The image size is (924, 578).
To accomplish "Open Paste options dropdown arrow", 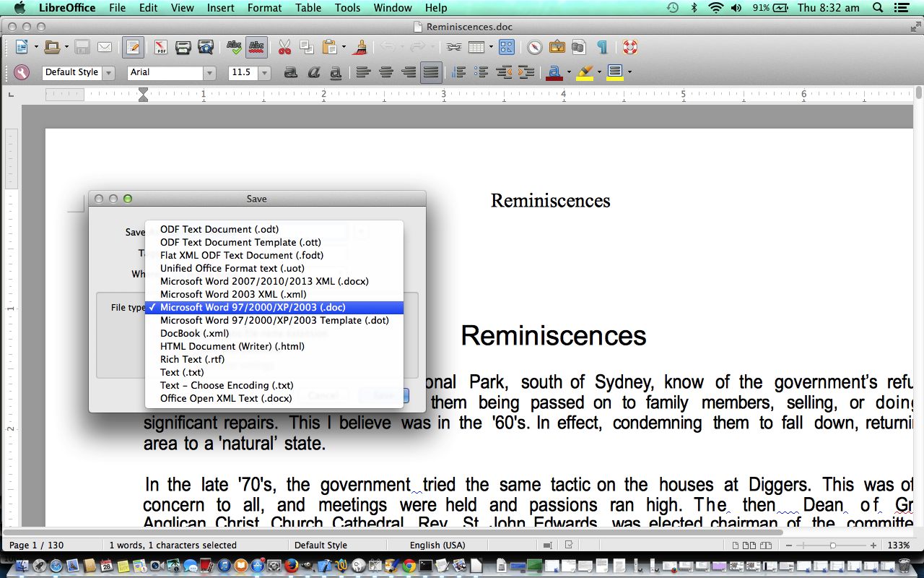I will coord(344,48).
